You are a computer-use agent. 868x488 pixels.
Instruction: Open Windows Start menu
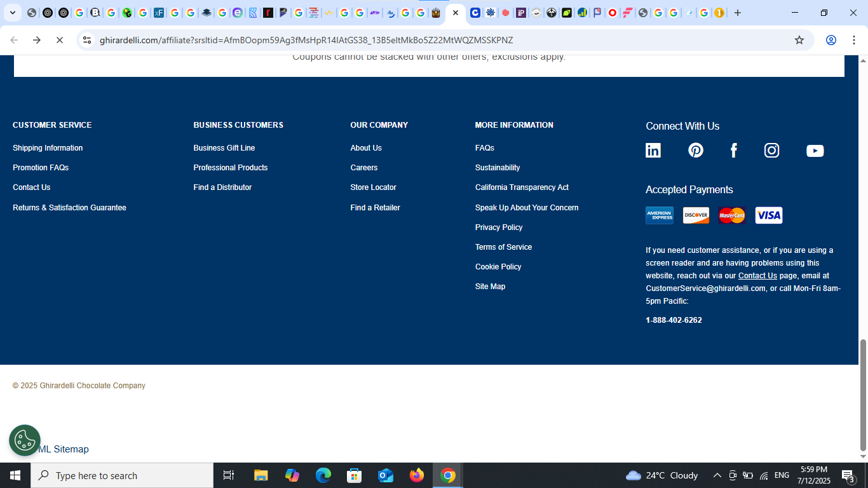click(x=15, y=475)
